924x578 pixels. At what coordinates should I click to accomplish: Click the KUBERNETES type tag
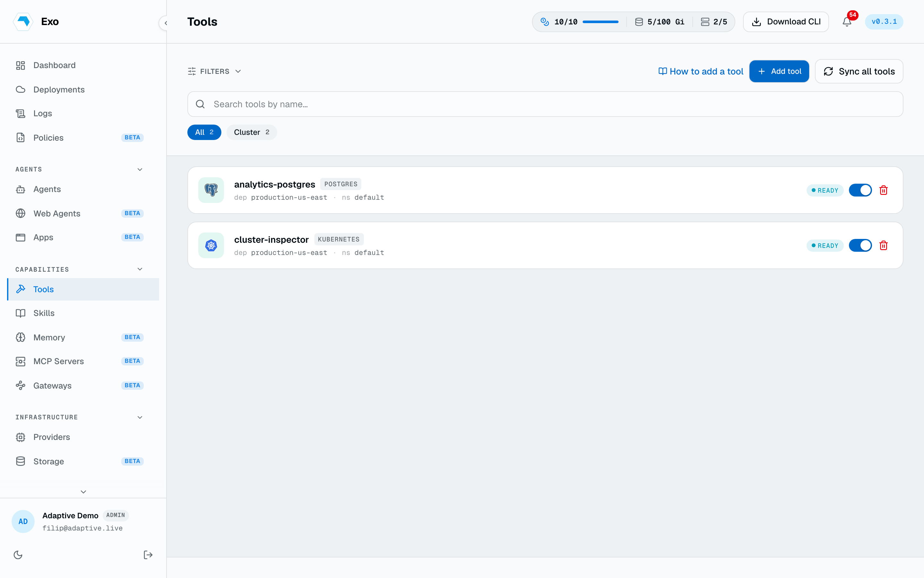pos(339,239)
